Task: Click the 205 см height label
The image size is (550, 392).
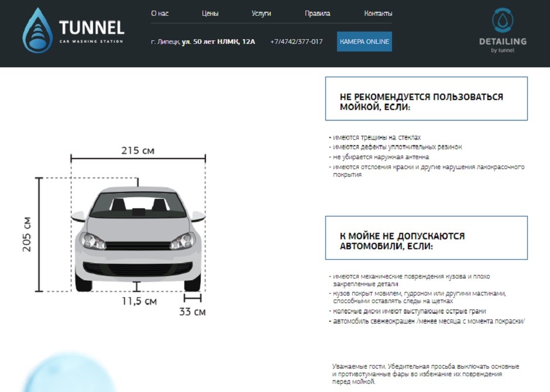Action: coord(27,234)
